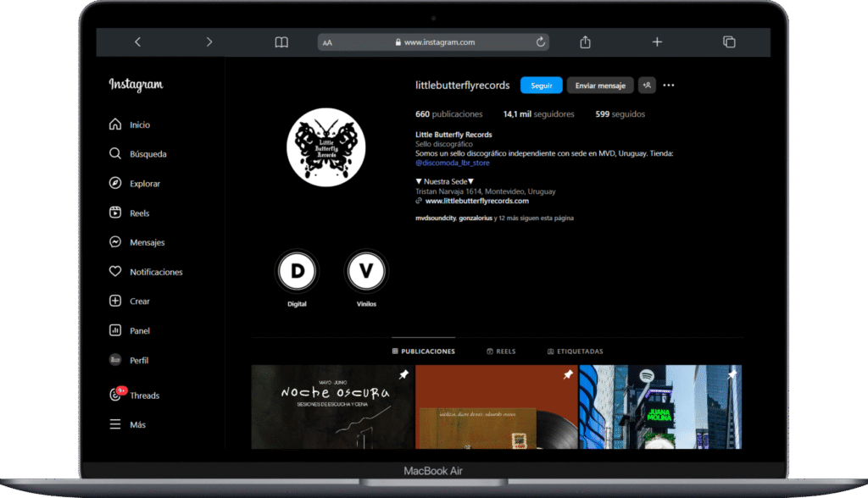The width and height of the screenshot is (868, 498).
Task: Click the Instagram wordmark logo
Action: click(x=136, y=84)
